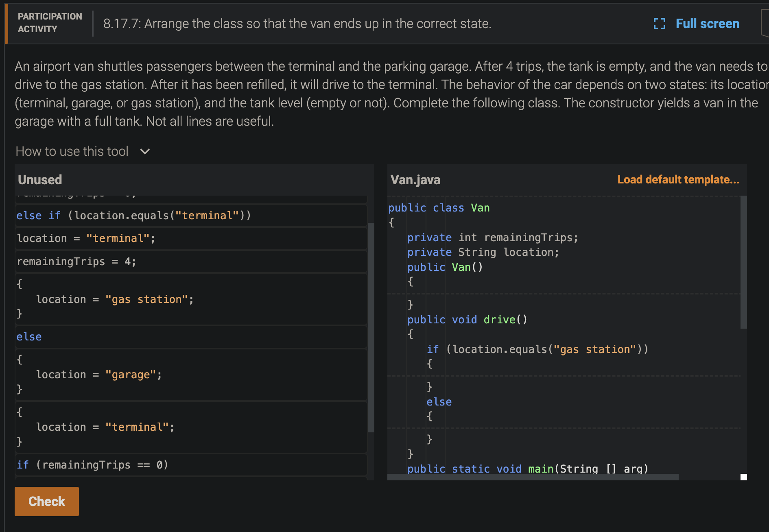Click the private int remainingTrips declaration line
Screen dimensions: 769x532
(492, 238)
